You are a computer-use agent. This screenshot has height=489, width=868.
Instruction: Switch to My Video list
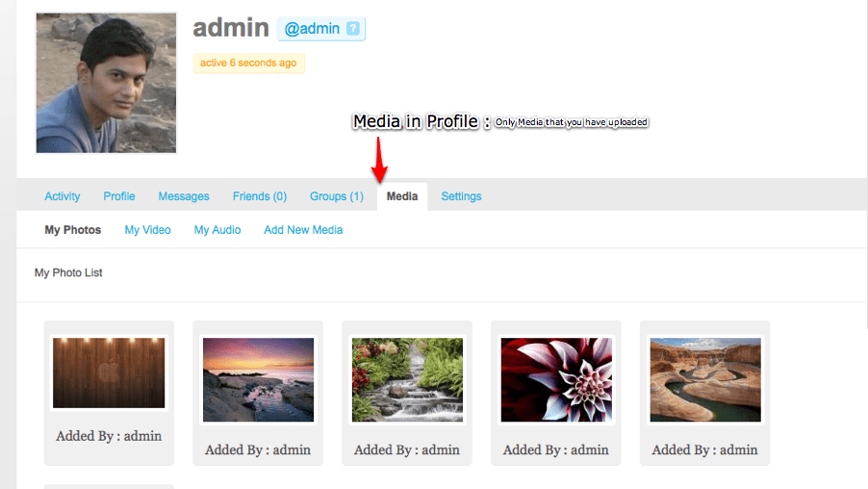tap(148, 230)
